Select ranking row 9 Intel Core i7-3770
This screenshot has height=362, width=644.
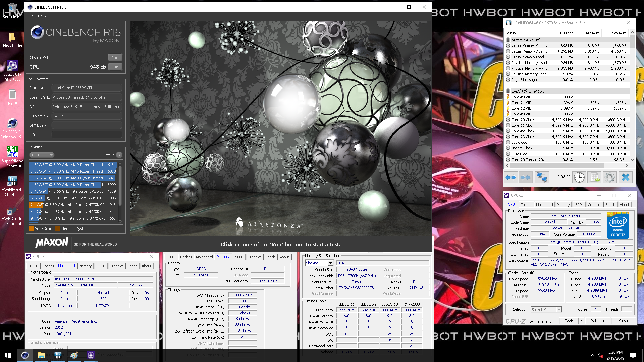tap(73, 218)
